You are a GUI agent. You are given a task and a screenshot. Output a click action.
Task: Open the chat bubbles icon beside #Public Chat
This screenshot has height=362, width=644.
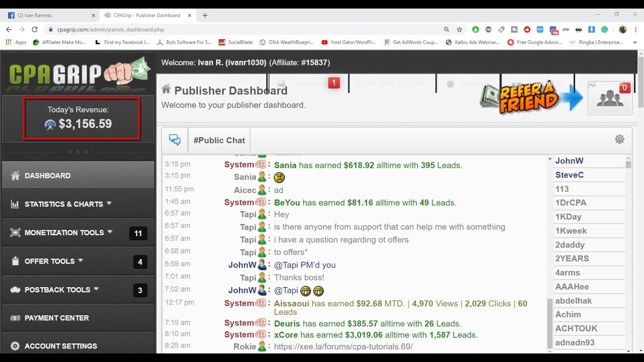[175, 140]
